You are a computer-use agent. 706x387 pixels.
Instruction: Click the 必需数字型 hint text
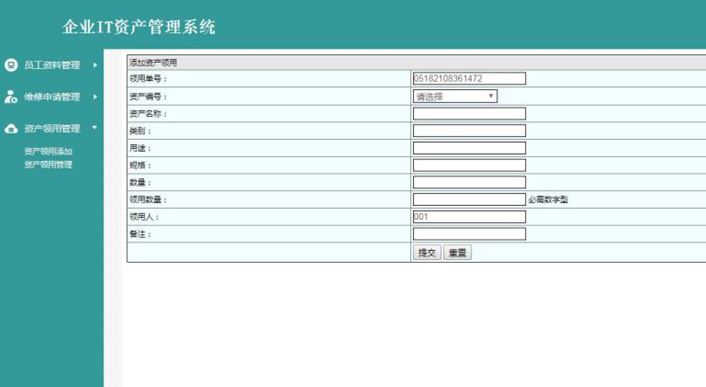coord(548,200)
